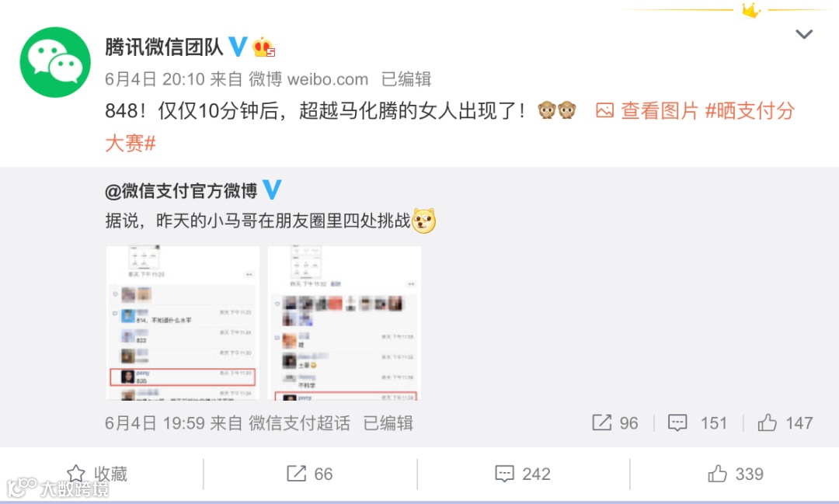Click the green WeChat profile avatar
This screenshot has height=504, width=839.
[55, 62]
